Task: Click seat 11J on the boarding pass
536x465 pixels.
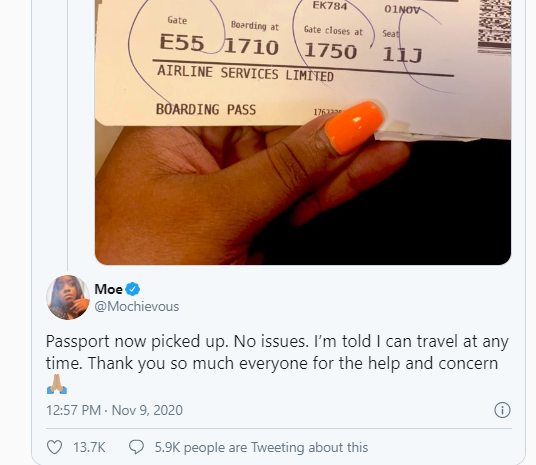Action: (x=402, y=55)
